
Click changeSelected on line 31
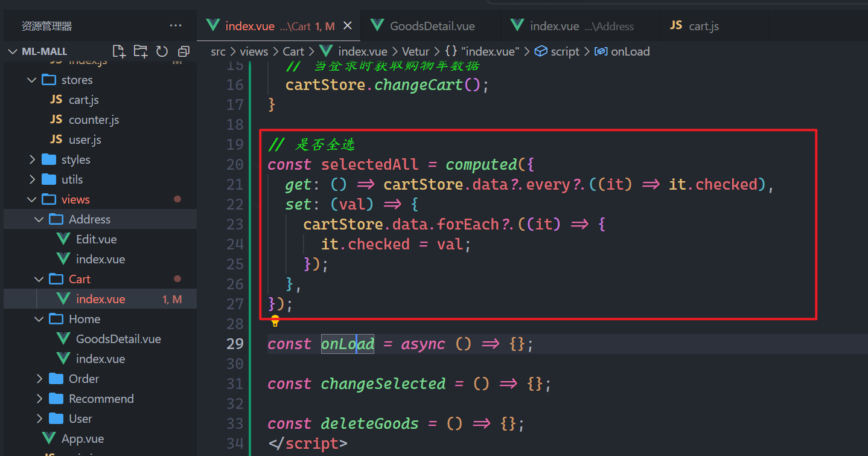(383, 384)
